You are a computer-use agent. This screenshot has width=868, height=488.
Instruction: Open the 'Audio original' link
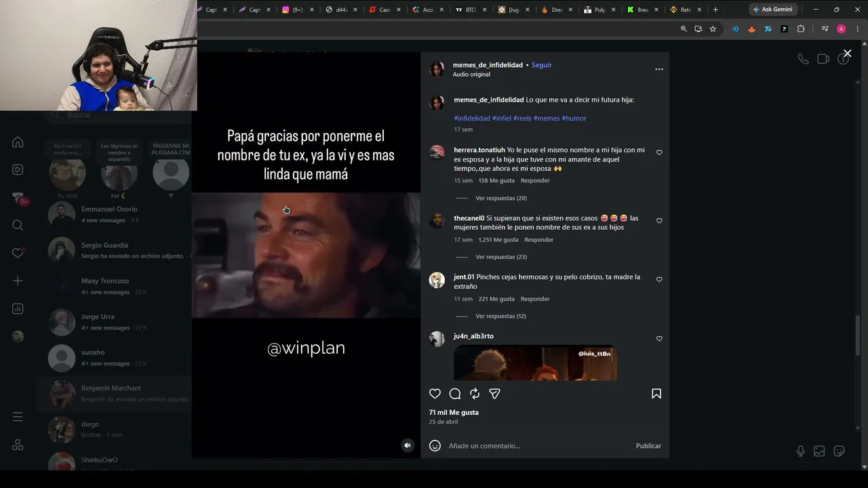(471, 75)
